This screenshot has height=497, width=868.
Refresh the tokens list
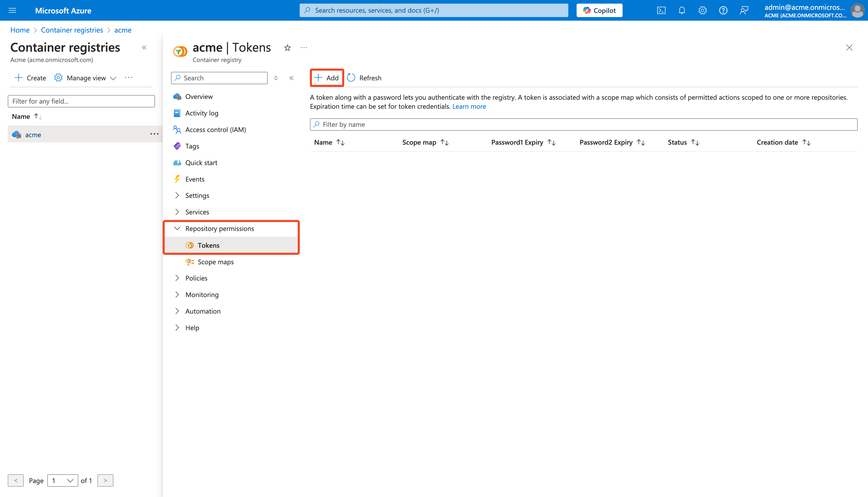pyautogui.click(x=364, y=78)
